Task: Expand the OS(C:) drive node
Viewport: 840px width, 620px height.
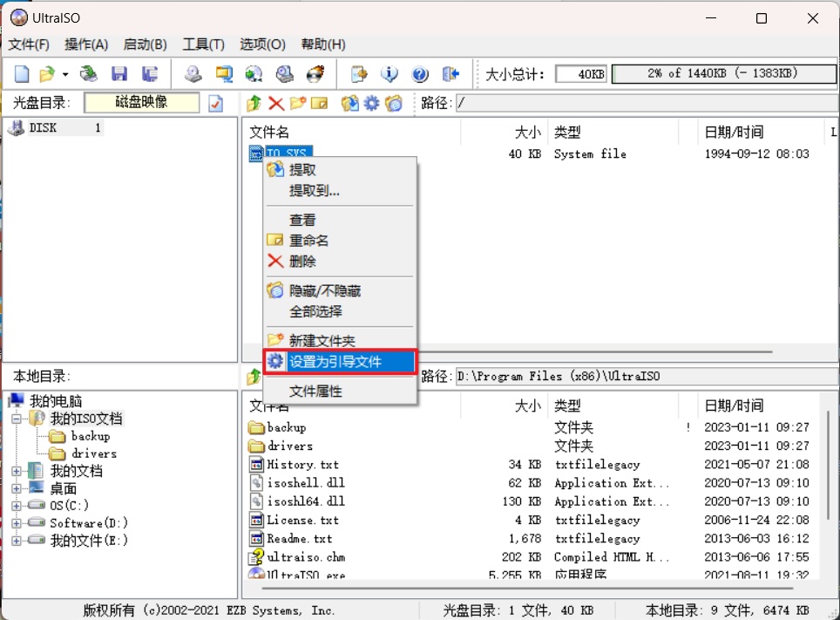Action: 17,506
